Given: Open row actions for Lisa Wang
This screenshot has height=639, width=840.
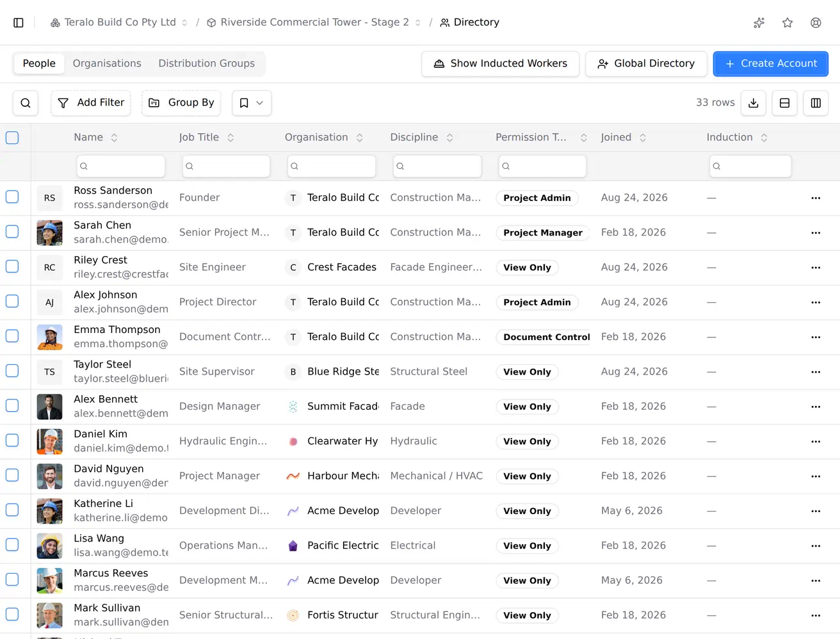Looking at the screenshot, I should 816,546.
